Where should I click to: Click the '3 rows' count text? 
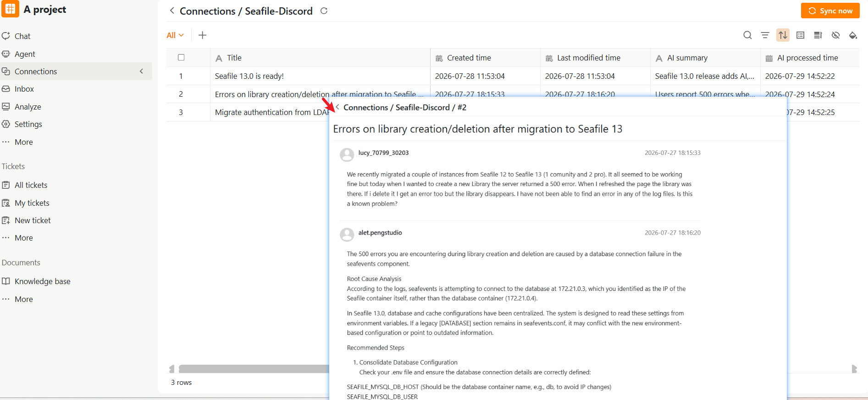tap(182, 383)
